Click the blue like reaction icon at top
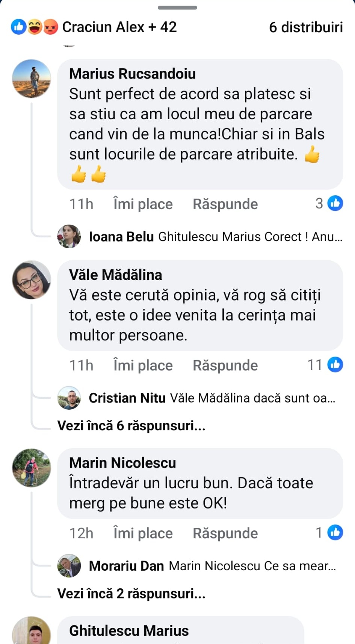 [x=18, y=27]
